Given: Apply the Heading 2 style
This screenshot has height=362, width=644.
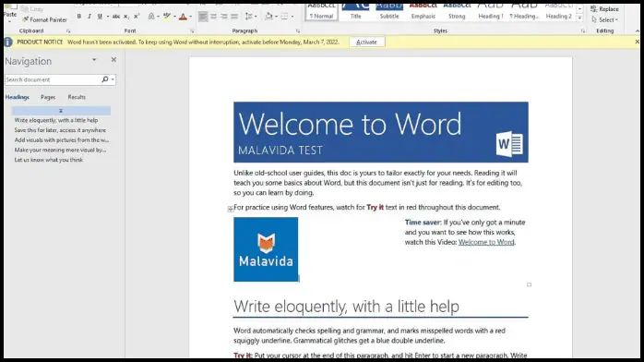Looking at the screenshot, I should pos(558,11).
